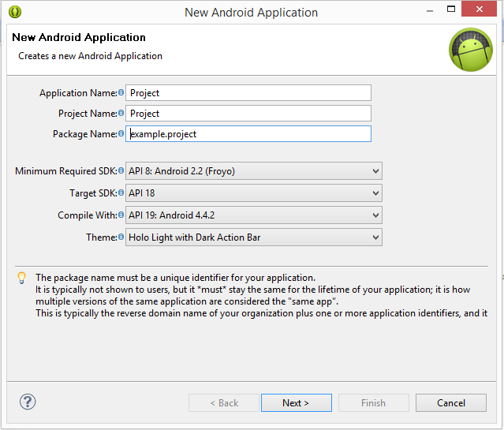The height and width of the screenshot is (430, 504).
Task: Click the Package Name info icon
Action: [121, 133]
